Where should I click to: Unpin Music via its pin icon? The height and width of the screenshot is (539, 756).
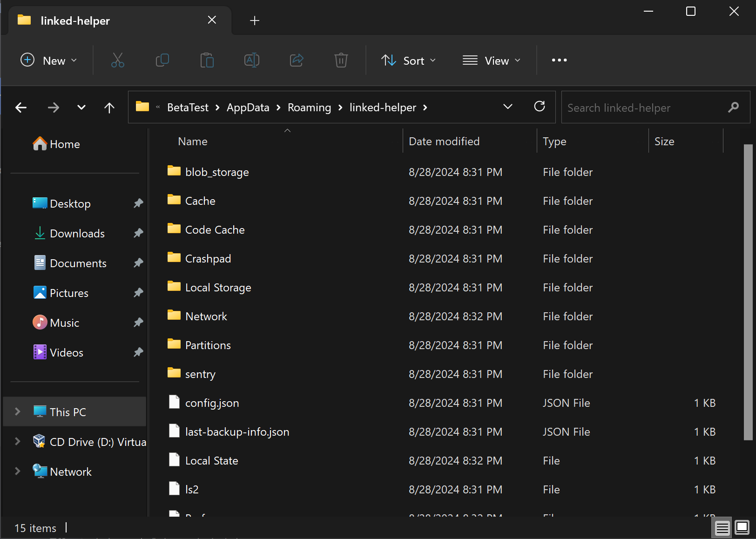point(138,323)
